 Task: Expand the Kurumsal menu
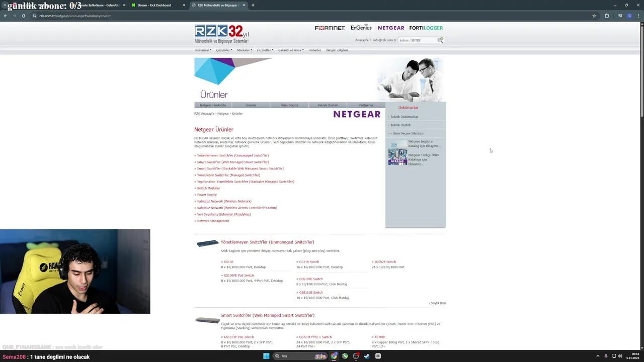(203, 50)
